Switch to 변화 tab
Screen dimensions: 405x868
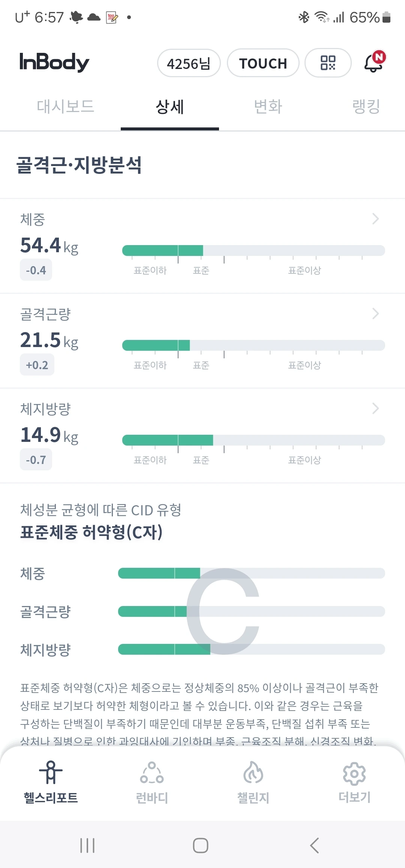coord(268,107)
